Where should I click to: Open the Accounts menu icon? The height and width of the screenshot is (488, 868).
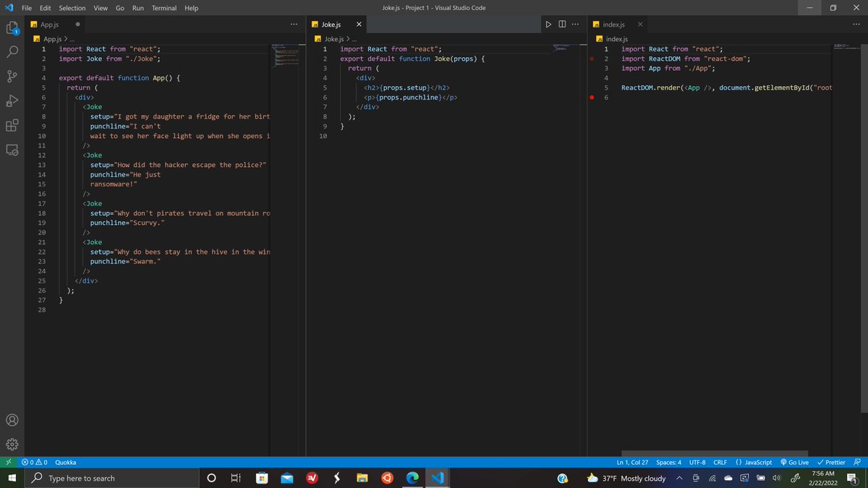point(12,420)
